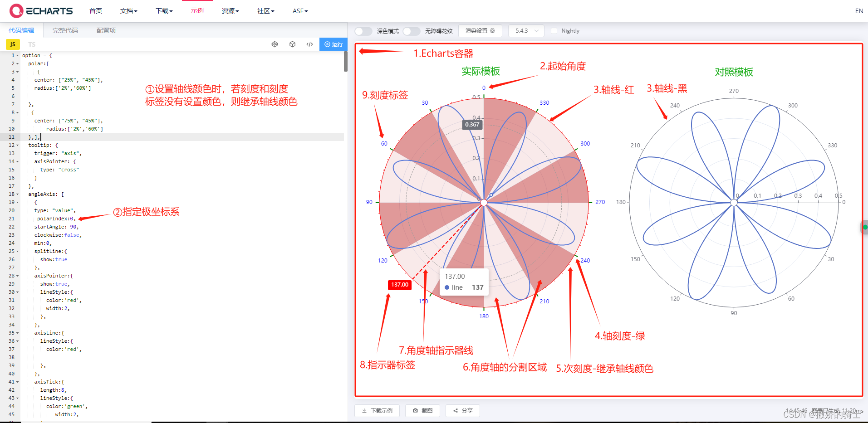Image resolution: width=868 pixels, height=423 pixels.
Task: Click the yellow JS language badge
Action: click(x=12, y=44)
